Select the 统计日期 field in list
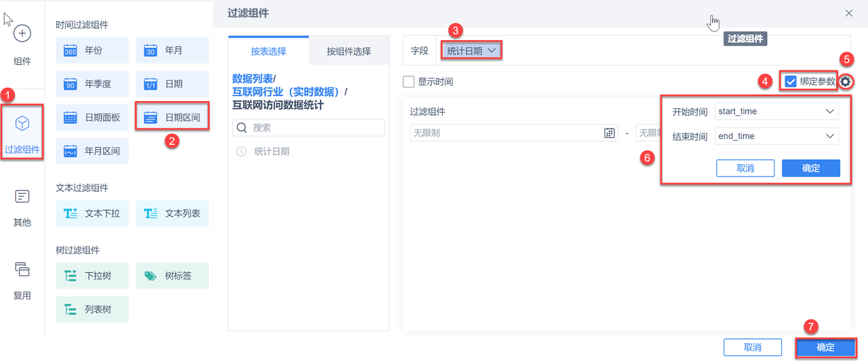Image resolution: width=868 pixels, height=363 pixels. (272, 152)
